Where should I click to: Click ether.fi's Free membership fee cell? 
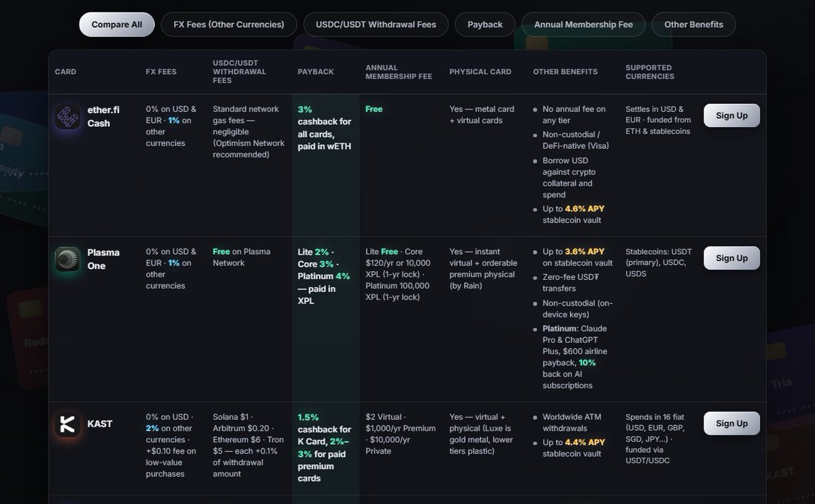pyautogui.click(x=374, y=109)
